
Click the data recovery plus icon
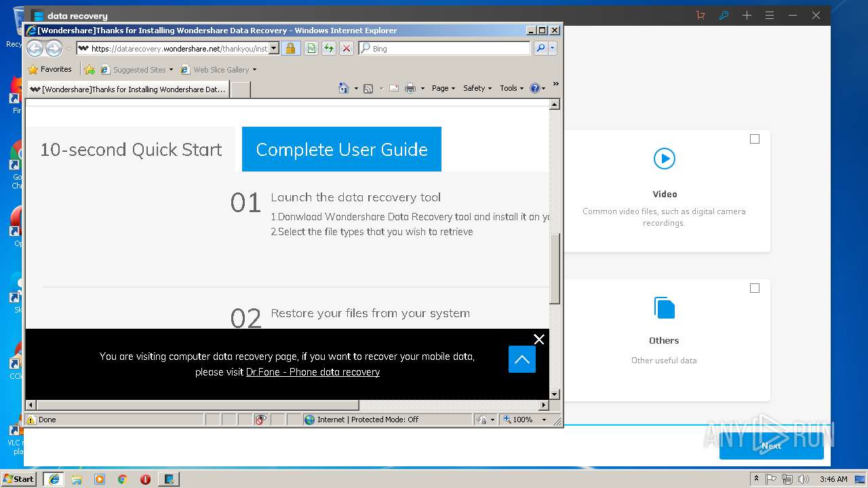point(747,15)
